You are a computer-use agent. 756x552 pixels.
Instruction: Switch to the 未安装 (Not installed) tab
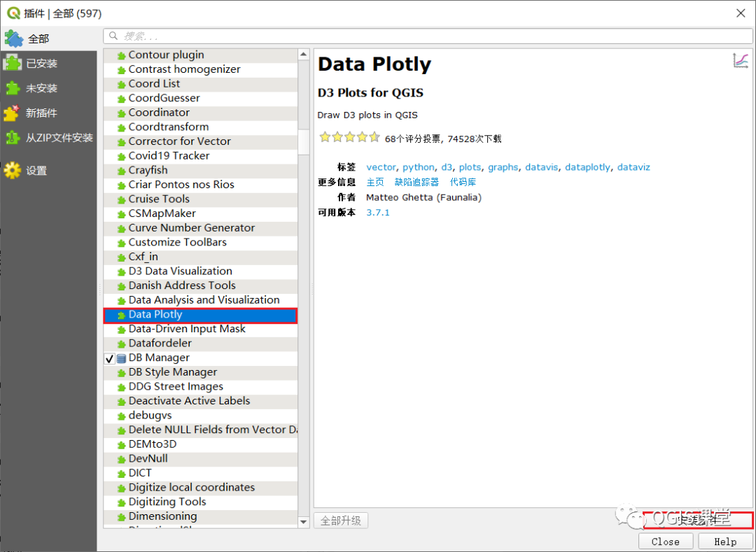[48, 88]
